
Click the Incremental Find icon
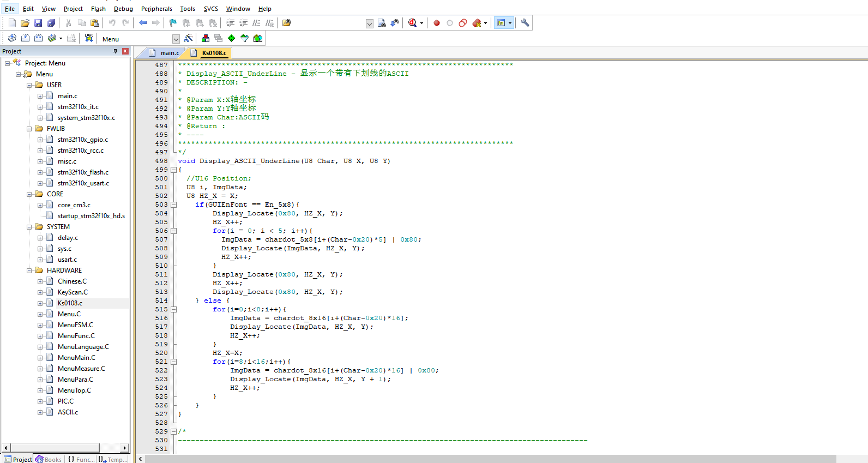tap(395, 23)
